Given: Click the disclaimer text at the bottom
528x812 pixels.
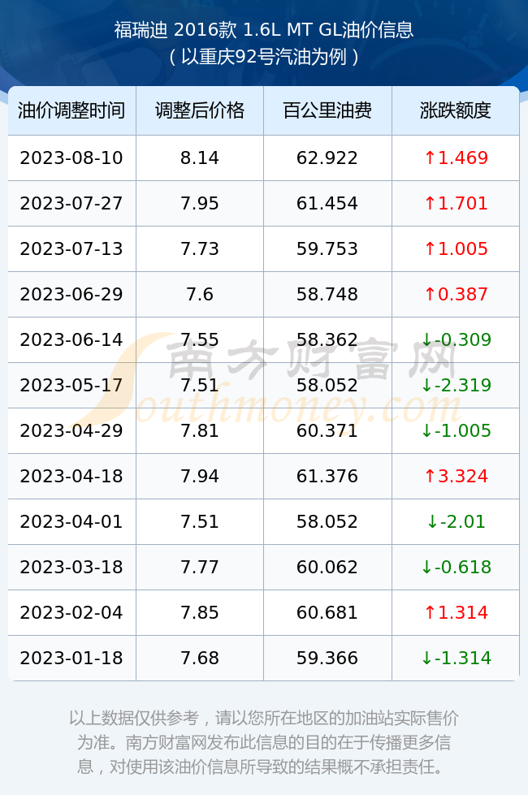Looking at the screenshot, I should (264, 743).
